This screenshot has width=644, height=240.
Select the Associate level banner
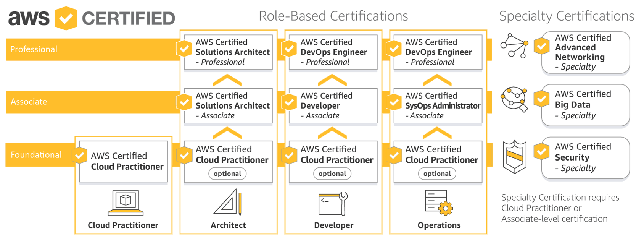[x=93, y=102]
